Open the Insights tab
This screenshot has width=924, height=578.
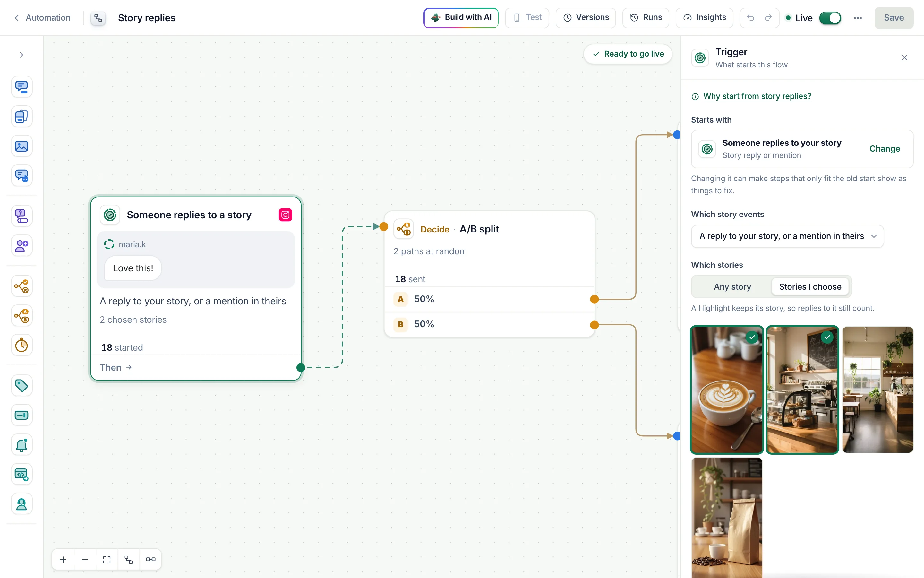click(x=705, y=18)
